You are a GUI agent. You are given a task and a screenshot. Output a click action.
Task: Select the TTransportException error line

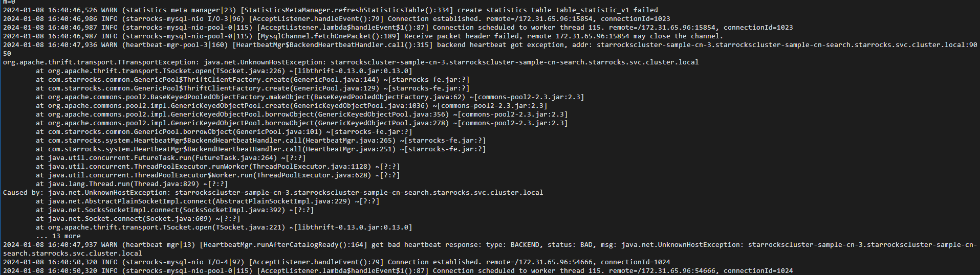tap(351, 62)
